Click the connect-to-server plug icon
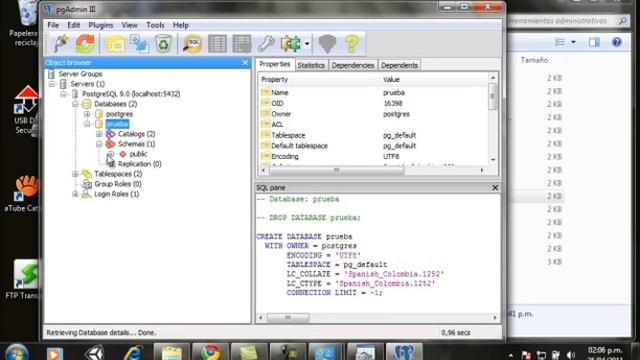This screenshot has width=640, height=360. click(x=61, y=44)
